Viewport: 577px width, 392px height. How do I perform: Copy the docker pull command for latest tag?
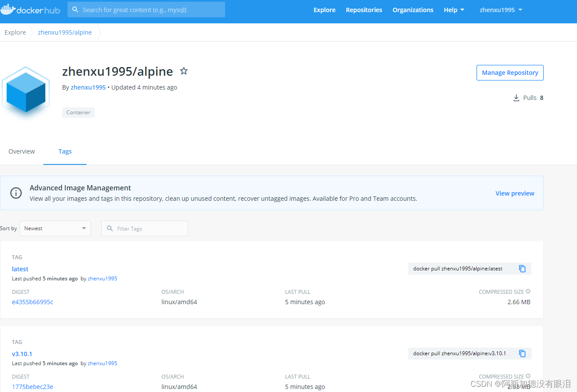coord(522,268)
